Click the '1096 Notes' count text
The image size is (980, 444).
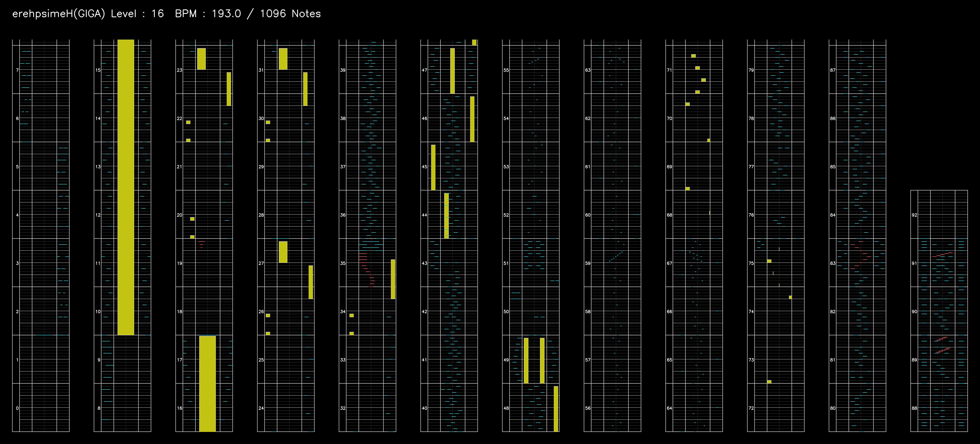coord(290,14)
